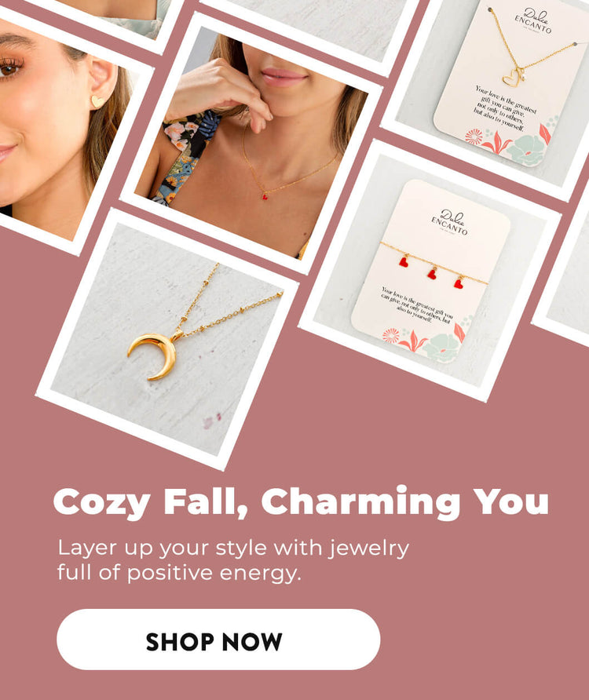Click the middle red heart charm on bracelet

432,273
